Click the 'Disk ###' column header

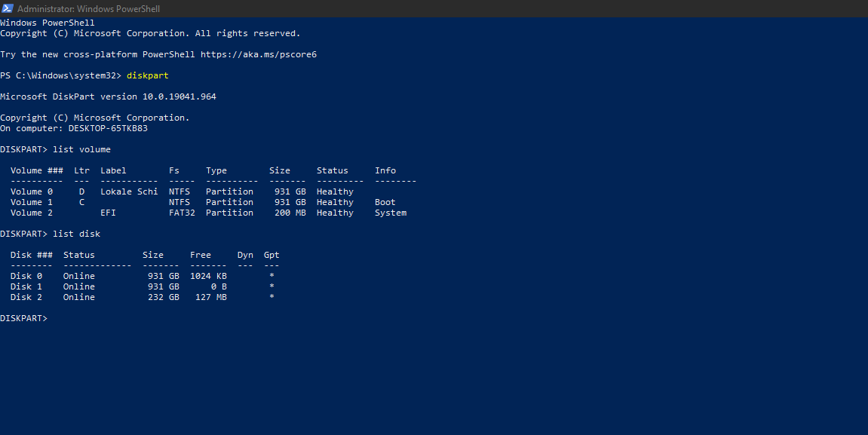(32, 255)
